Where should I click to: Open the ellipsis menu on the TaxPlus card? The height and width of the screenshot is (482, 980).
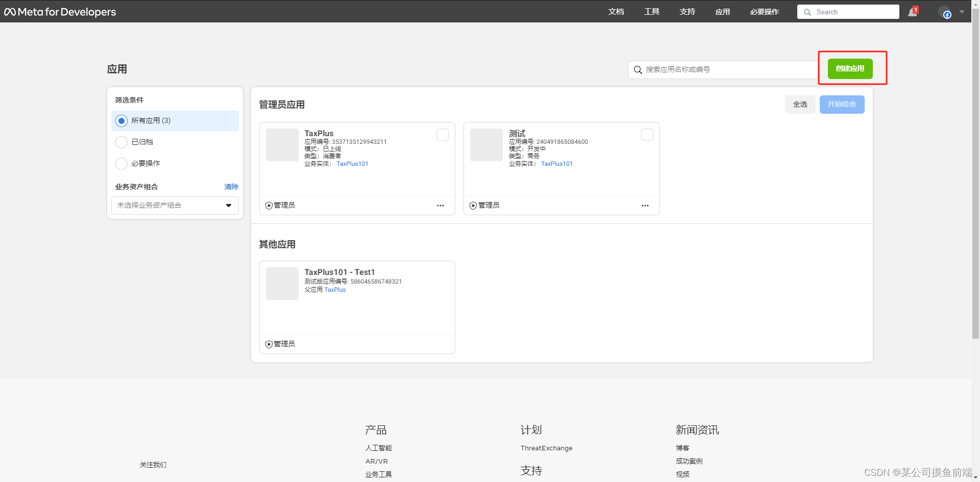[x=440, y=206]
